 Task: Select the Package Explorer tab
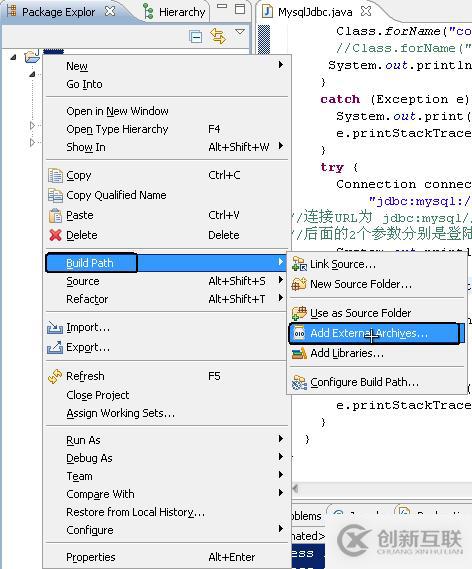59,12
